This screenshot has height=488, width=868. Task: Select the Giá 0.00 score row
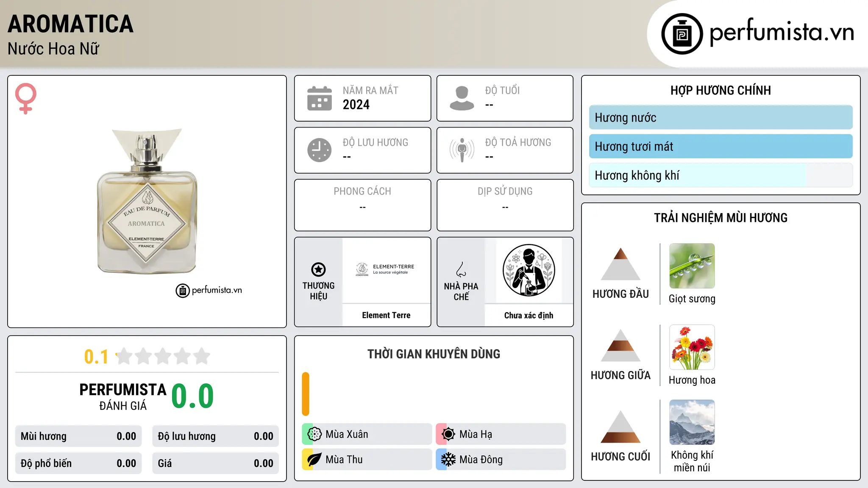coord(215,463)
